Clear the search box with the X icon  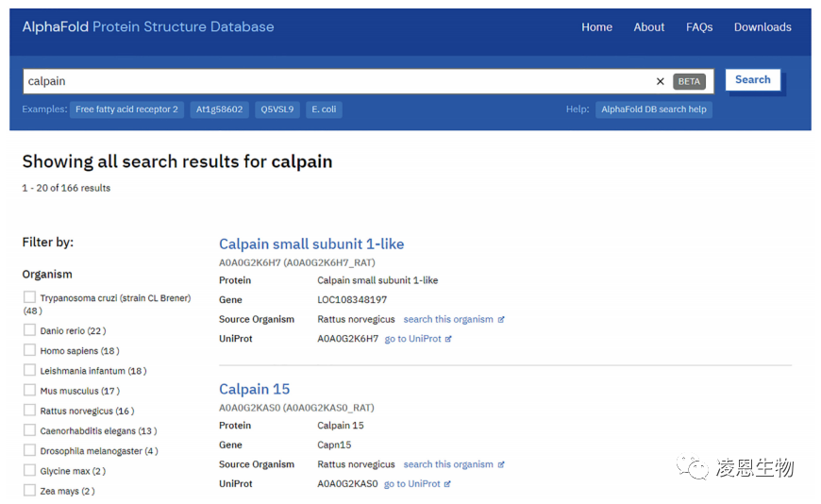(x=660, y=81)
